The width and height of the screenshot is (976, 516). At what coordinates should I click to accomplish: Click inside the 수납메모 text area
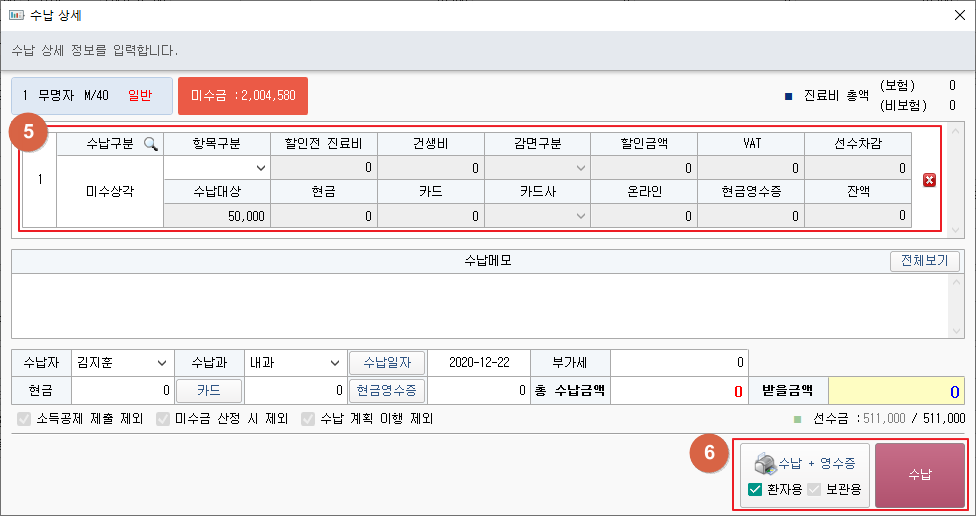coord(480,305)
